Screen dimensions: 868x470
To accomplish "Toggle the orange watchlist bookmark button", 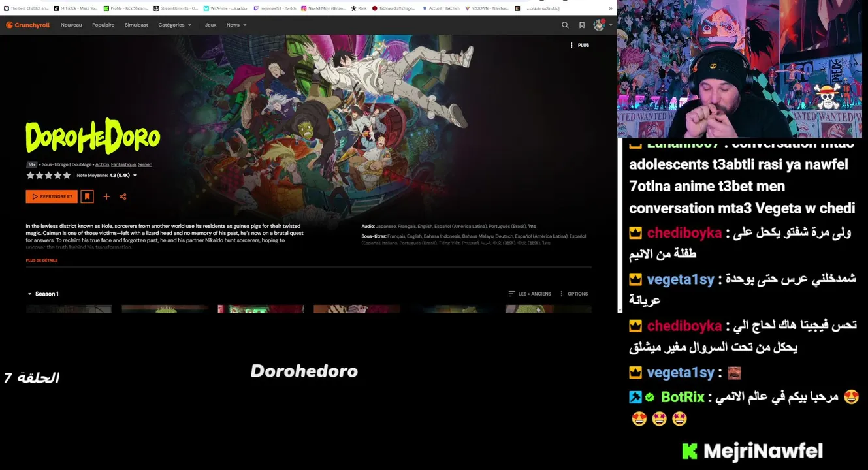I will pos(87,196).
